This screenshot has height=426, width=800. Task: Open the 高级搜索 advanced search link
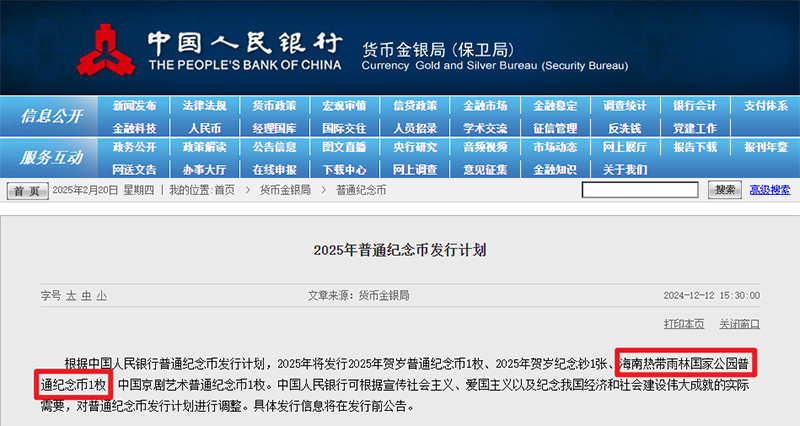770,190
